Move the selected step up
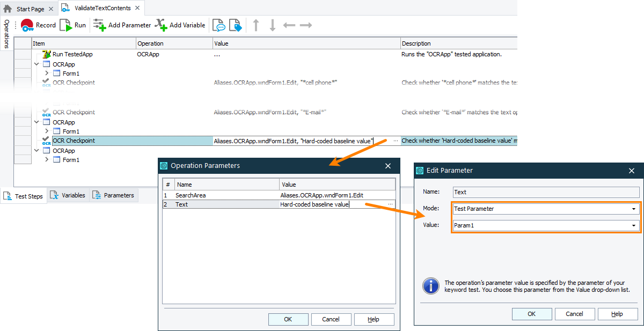The height and width of the screenshot is (331, 644). tap(256, 24)
